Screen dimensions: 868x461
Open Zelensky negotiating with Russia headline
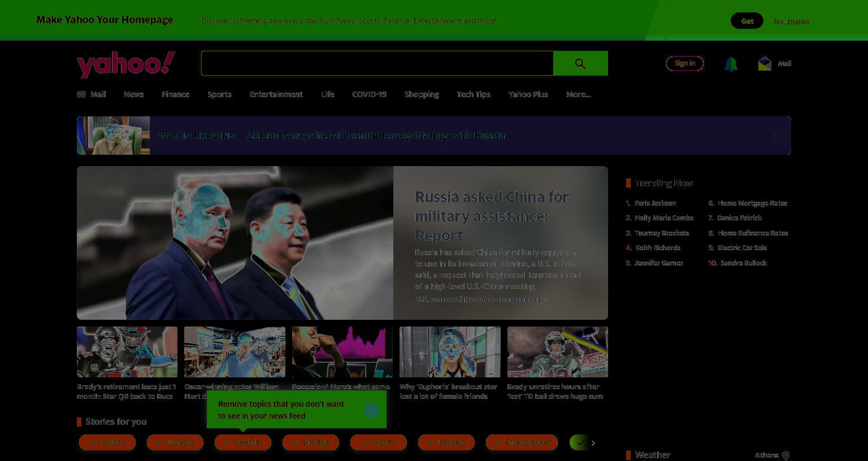(x=376, y=136)
